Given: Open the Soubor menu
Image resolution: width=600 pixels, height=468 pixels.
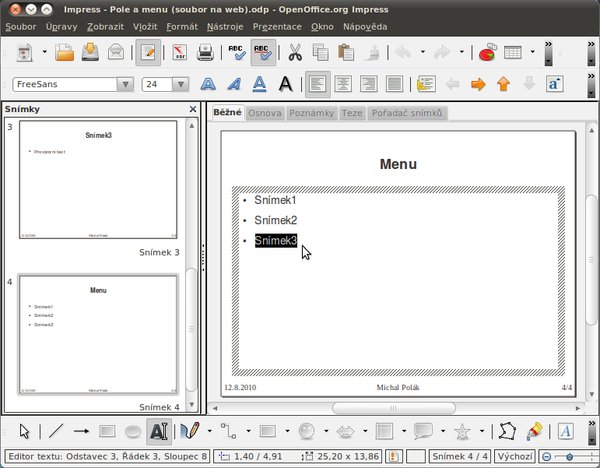Looking at the screenshot, I should (21, 27).
